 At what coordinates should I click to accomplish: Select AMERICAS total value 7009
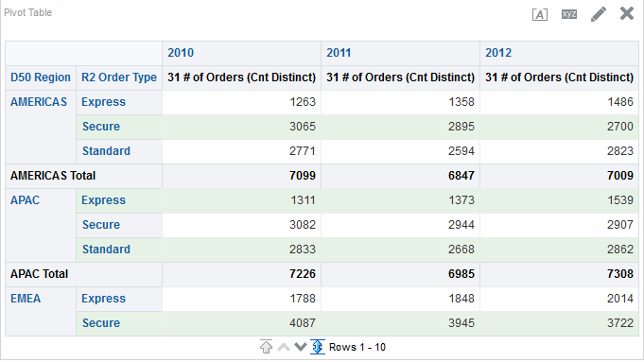[x=620, y=176]
